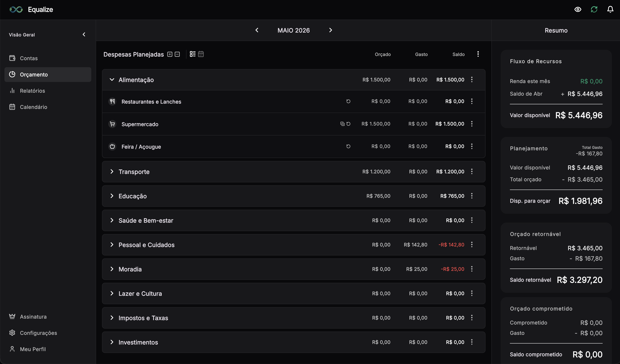Open Restaurantes e Lanches options menu

click(472, 101)
